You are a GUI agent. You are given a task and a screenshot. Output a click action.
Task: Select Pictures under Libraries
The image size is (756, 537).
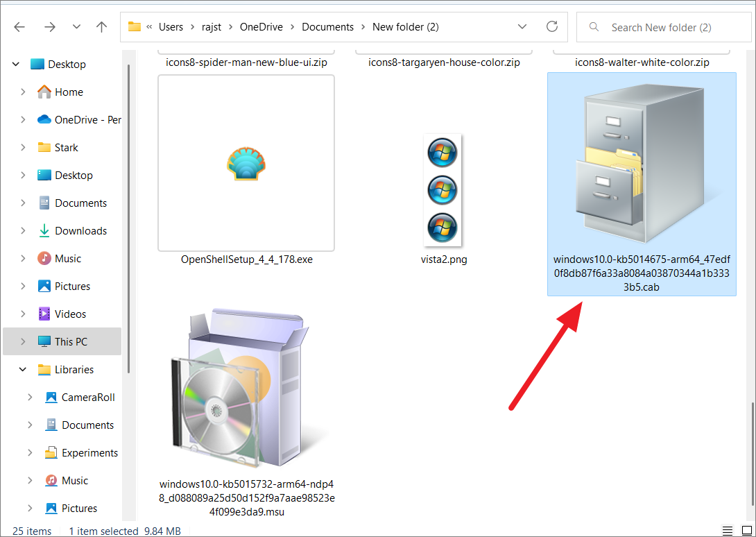tap(80, 508)
